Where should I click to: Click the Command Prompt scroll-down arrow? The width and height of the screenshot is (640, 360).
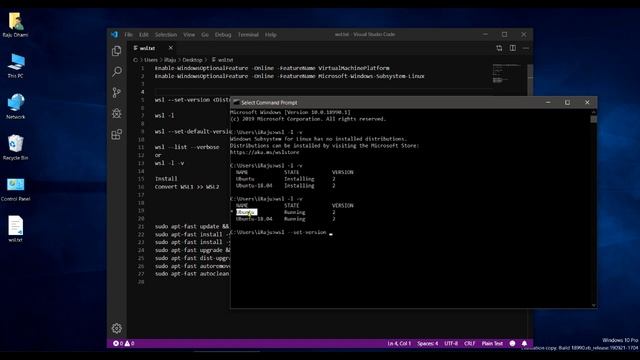[593, 305]
